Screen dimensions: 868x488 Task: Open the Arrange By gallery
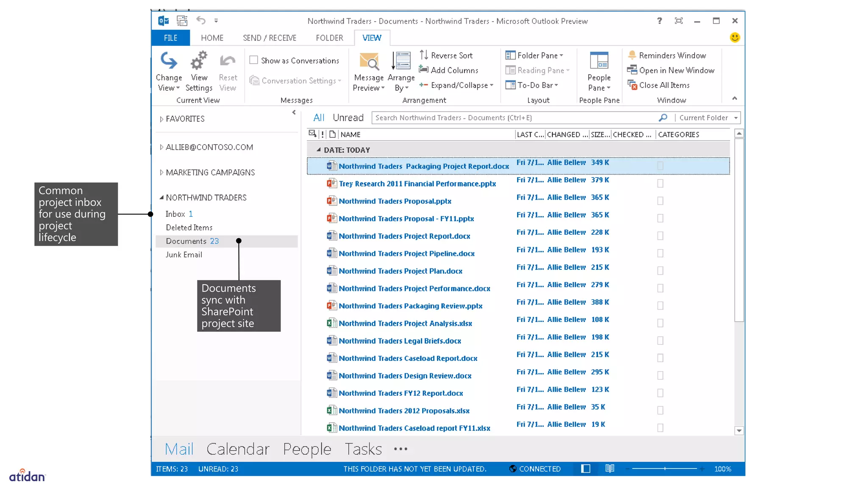(401, 71)
